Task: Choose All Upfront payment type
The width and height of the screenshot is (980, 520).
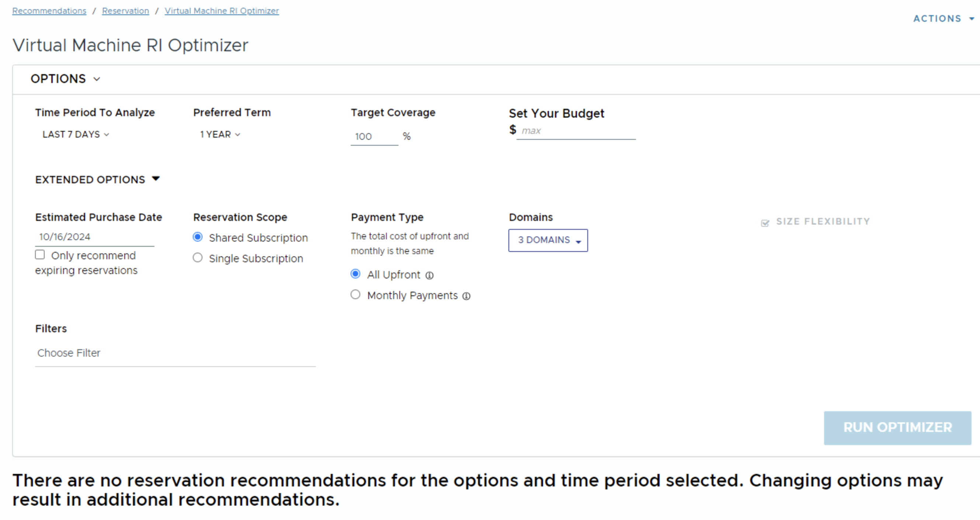Action: tap(355, 274)
